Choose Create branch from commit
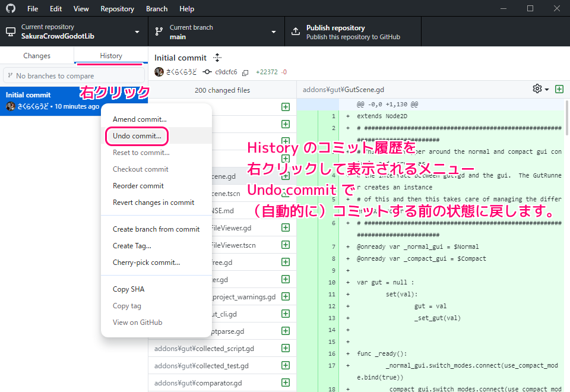 pyautogui.click(x=156, y=229)
